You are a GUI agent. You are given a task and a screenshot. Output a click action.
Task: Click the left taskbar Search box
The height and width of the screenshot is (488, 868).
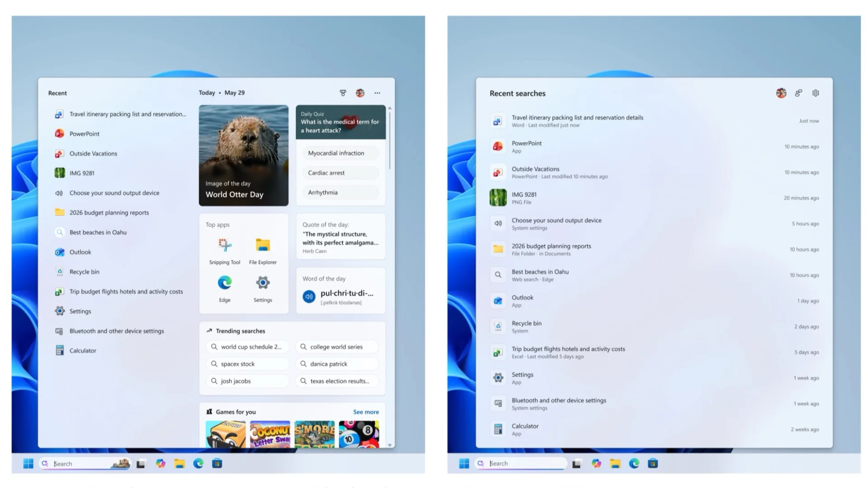pyautogui.click(x=85, y=464)
